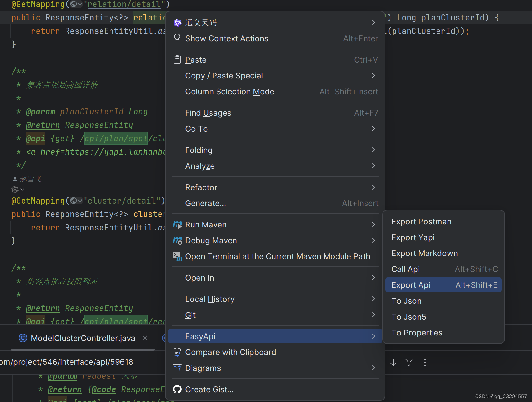Screen dimensions: 532x402
Task: Click the Compare with Clipboard icon
Action: [177, 352]
